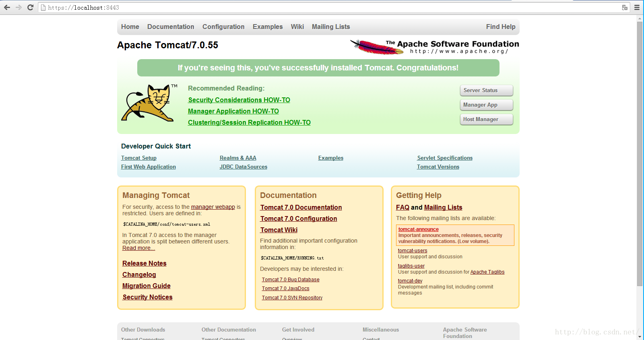Click the Server Status button
This screenshot has width=644, height=340.
click(x=486, y=90)
